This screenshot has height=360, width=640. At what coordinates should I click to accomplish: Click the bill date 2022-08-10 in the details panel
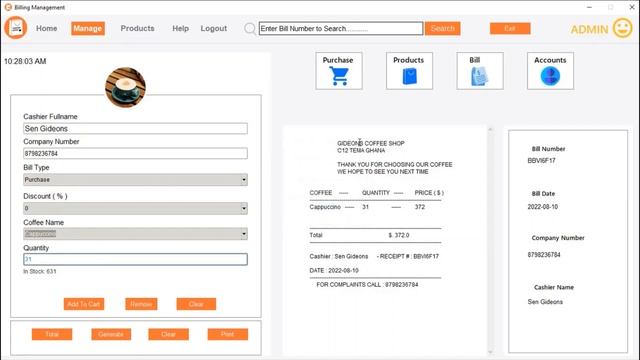[542, 207]
